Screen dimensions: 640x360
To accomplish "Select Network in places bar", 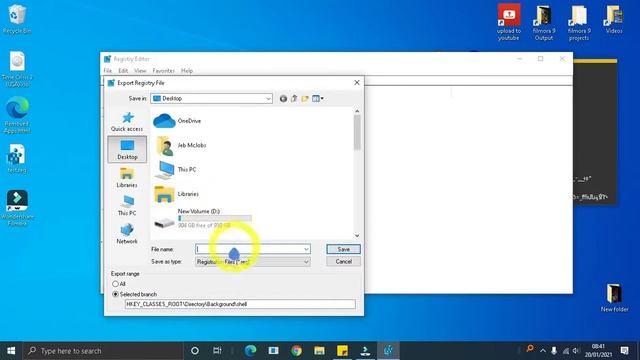I will pos(127,234).
